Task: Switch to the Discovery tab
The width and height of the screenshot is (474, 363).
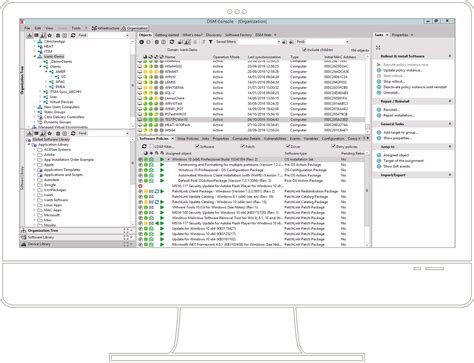Action: click(214, 35)
